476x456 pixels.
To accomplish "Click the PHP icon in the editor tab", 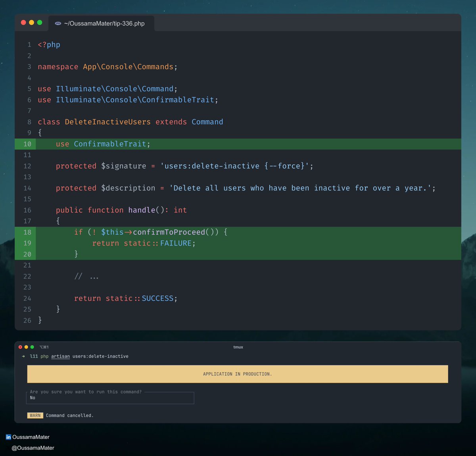I will click(x=58, y=23).
